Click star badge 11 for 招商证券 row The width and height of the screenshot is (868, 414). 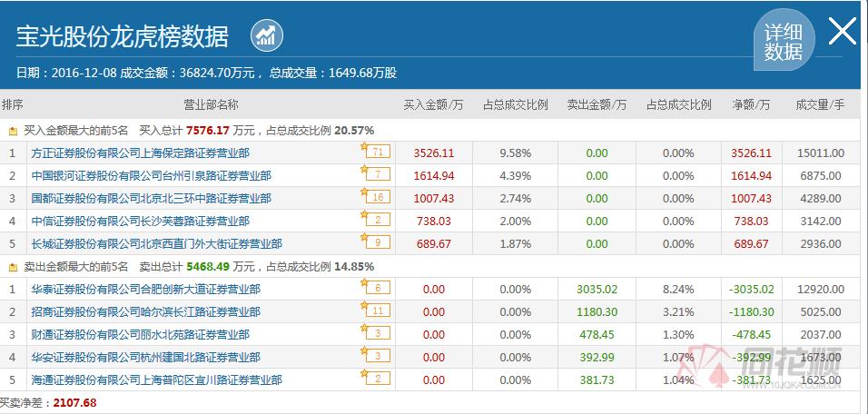pyautogui.click(x=375, y=310)
